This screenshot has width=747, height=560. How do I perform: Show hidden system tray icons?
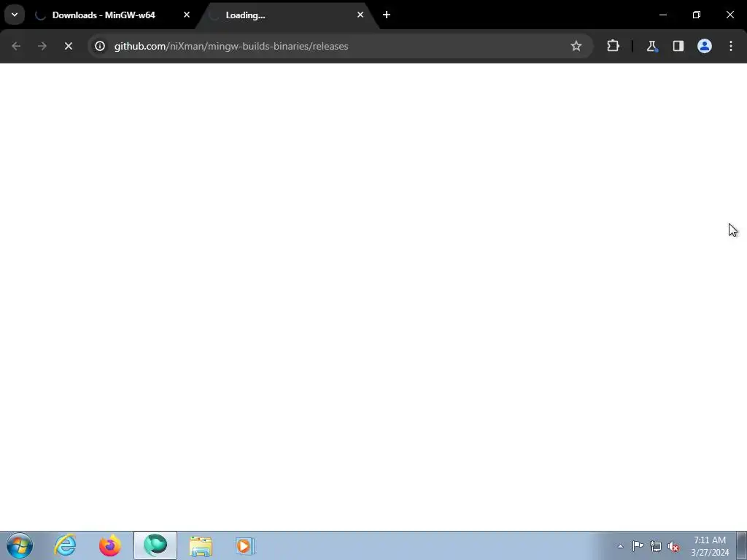tap(620, 546)
